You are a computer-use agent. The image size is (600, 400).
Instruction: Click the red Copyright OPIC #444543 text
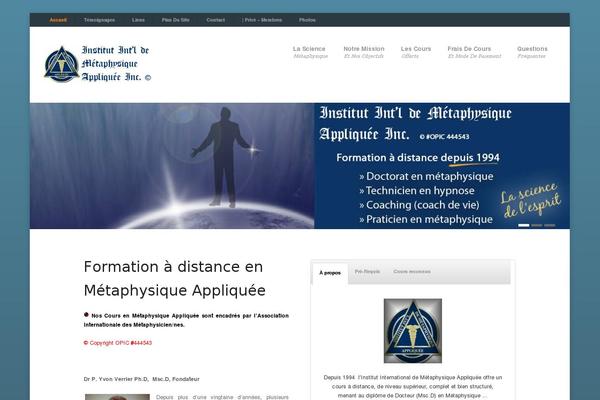(x=118, y=343)
